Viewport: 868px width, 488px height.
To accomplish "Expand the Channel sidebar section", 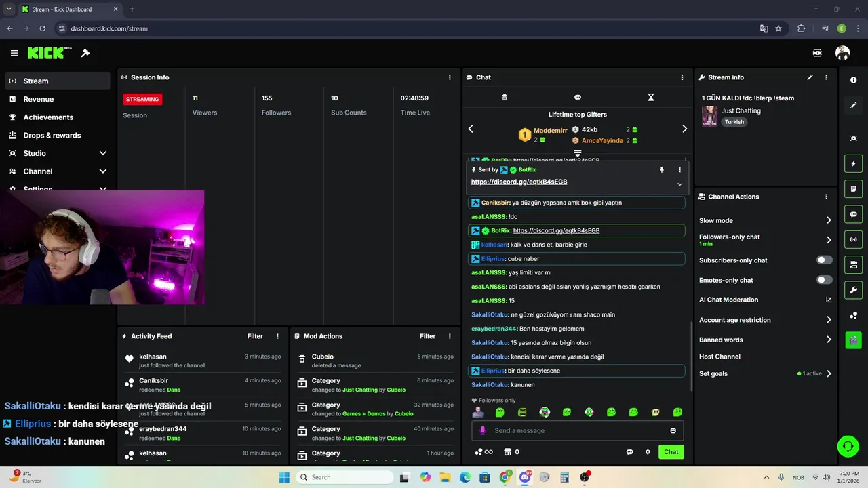I will click(x=103, y=171).
